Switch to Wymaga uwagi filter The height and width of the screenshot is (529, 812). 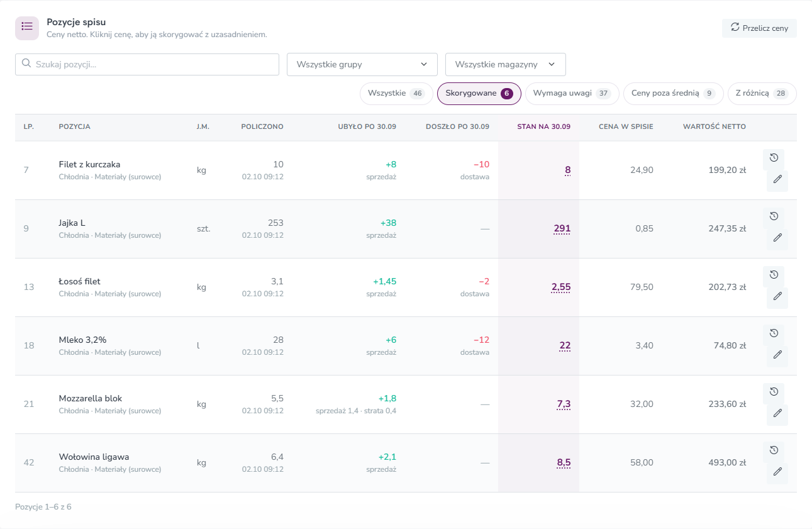coord(572,94)
